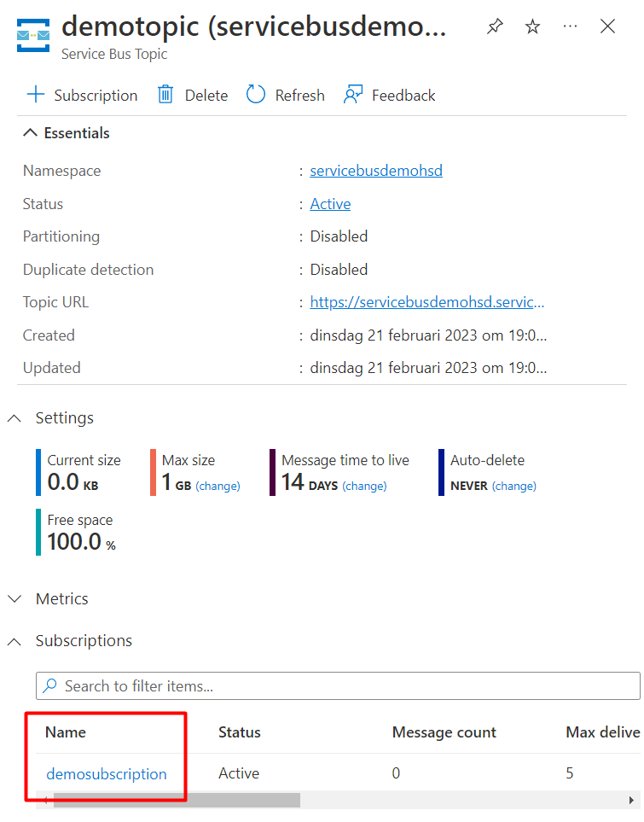
Task: Open the more options ellipsis menu
Action: [570, 26]
